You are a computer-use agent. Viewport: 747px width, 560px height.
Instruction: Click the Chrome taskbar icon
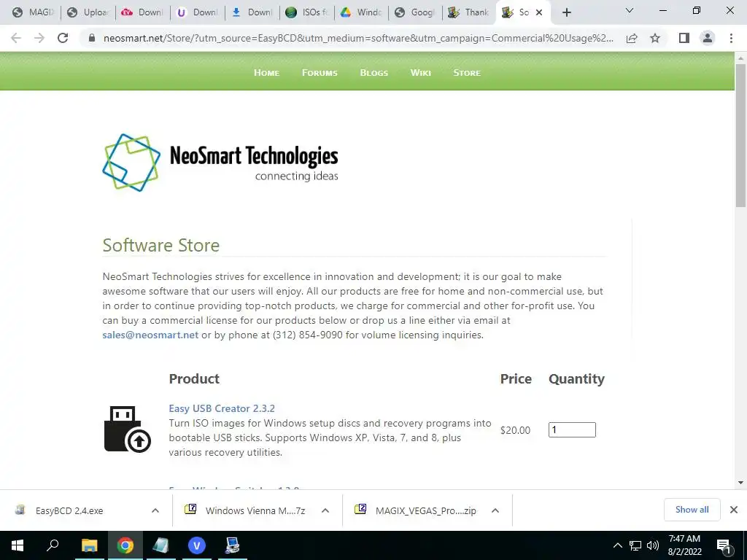point(125,545)
